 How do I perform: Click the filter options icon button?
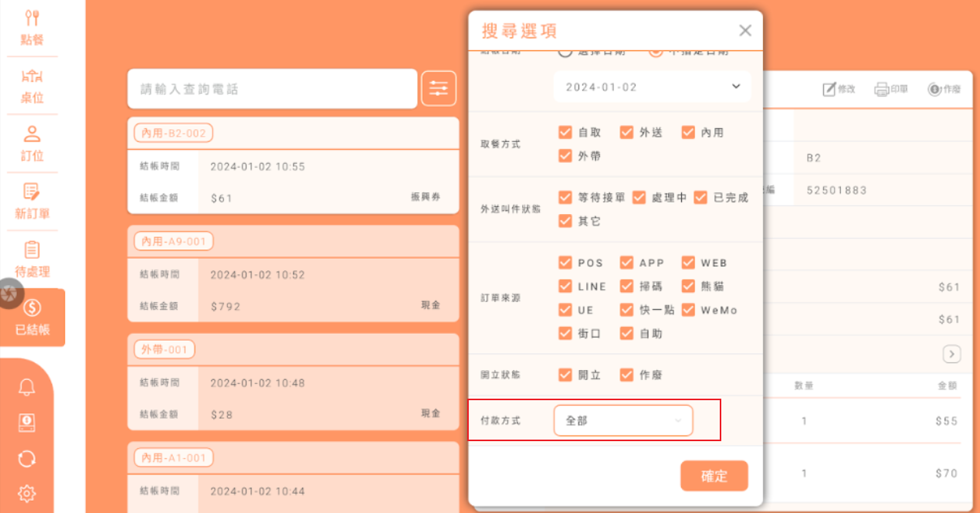pyautogui.click(x=439, y=89)
